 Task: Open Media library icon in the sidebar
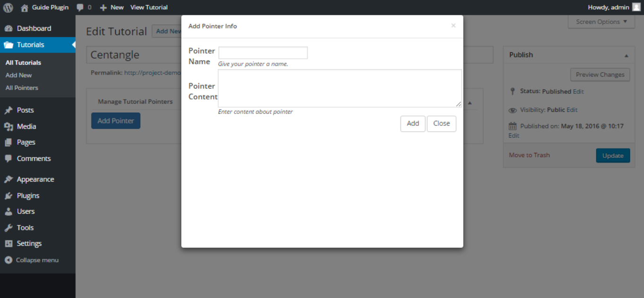pyautogui.click(x=8, y=126)
